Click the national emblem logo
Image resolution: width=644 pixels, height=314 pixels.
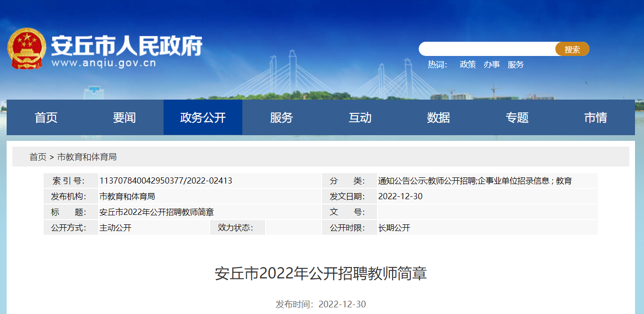coord(27,49)
